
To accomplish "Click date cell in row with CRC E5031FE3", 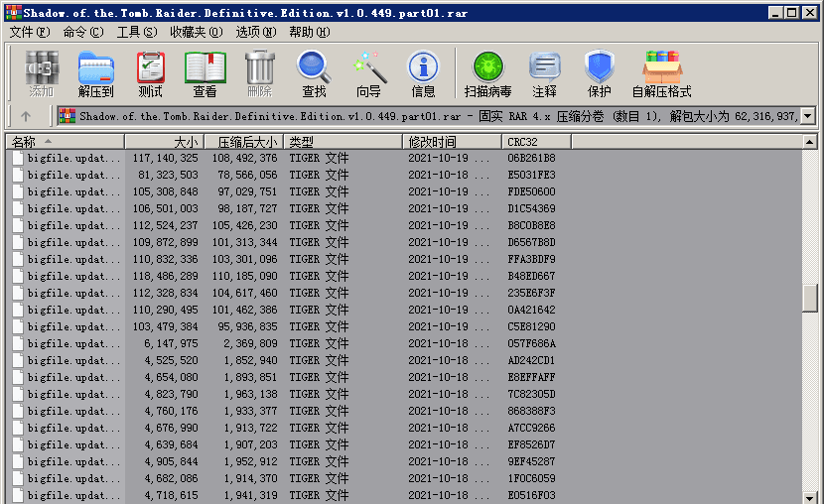I will [x=449, y=175].
